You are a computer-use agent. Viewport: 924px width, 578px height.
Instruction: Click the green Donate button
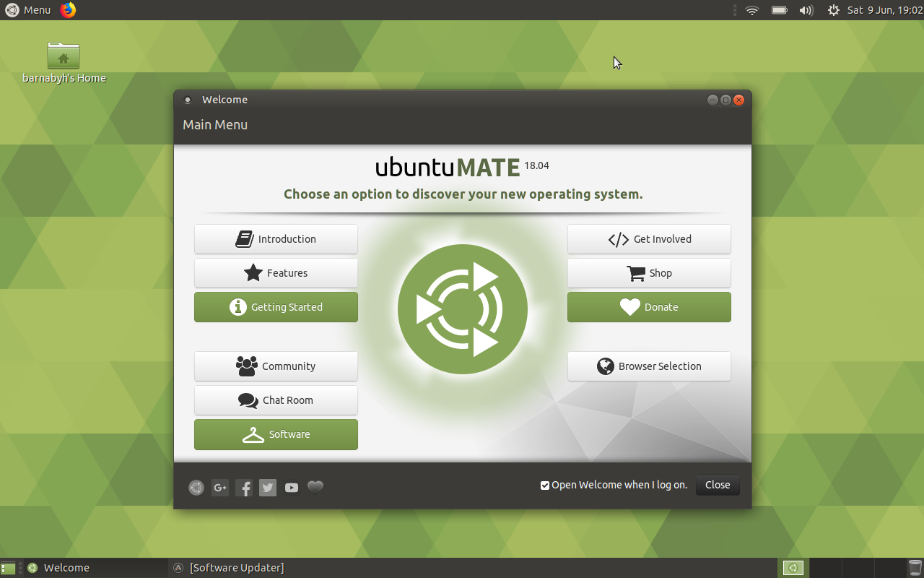click(649, 307)
